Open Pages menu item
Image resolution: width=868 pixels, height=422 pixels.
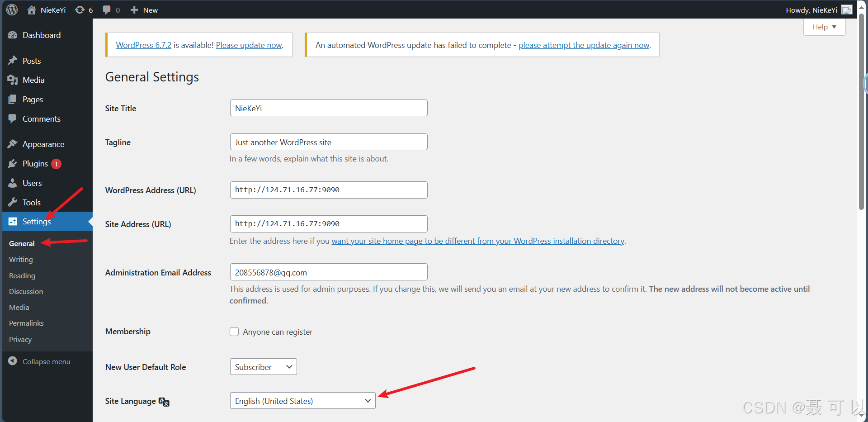point(33,100)
